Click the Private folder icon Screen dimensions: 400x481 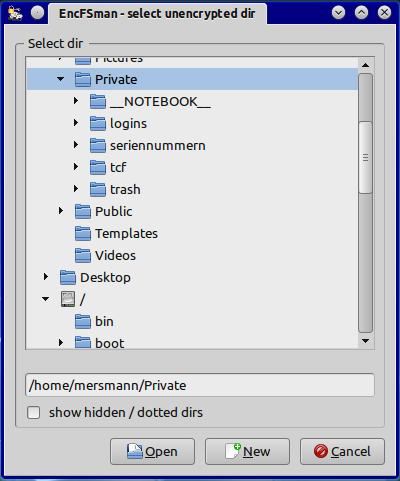pos(83,79)
